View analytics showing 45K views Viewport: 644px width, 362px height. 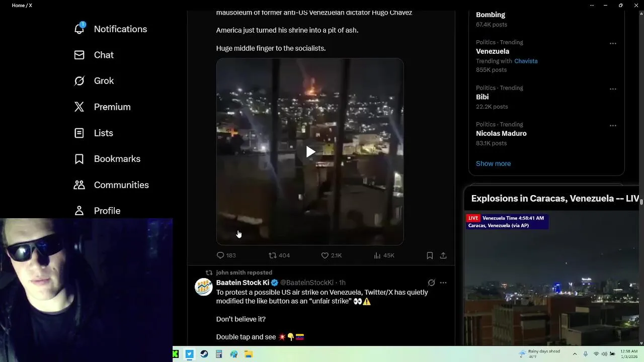coord(384,255)
